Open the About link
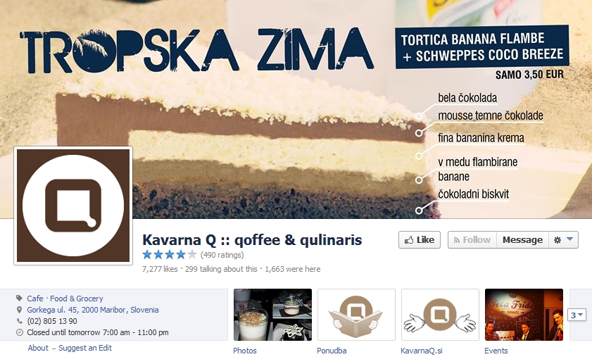This screenshot has height=364, width=592. [38, 348]
